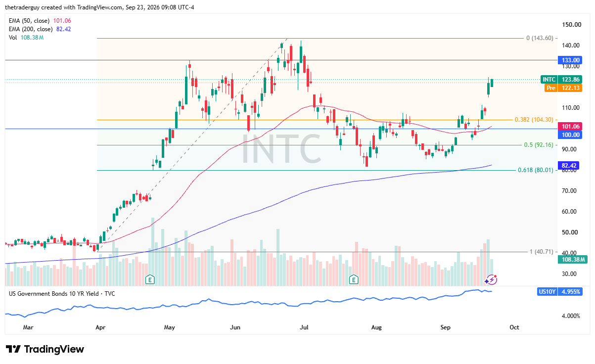
Task: Select the Fibonacci 1 (40.71) level label
Action: pos(542,252)
